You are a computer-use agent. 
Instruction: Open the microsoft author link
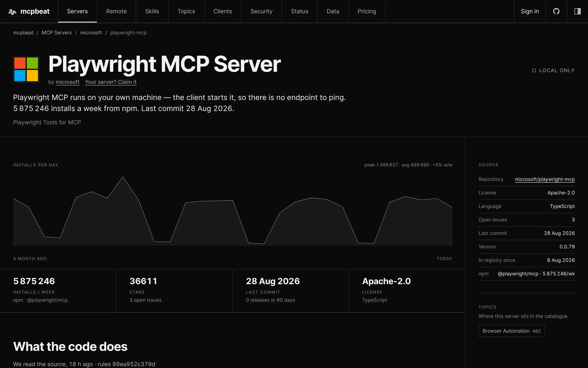pos(68,82)
